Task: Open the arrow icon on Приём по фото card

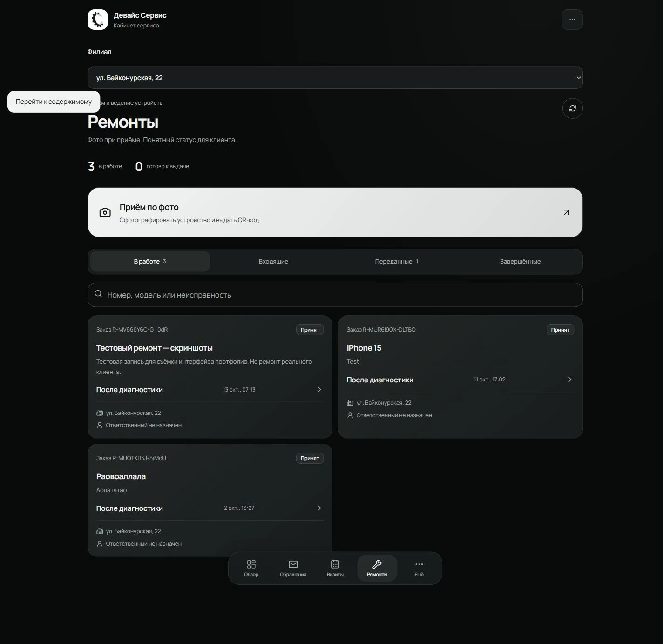Action: pyautogui.click(x=567, y=212)
